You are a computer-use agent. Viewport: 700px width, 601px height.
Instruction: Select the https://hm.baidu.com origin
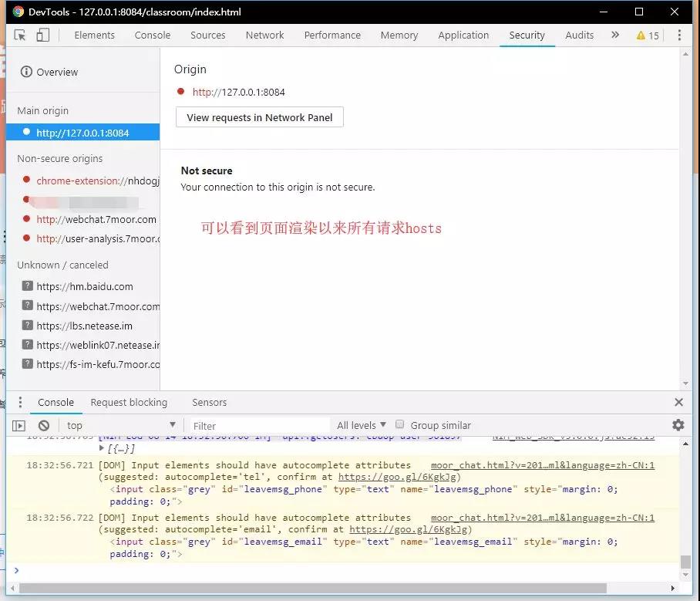click(84, 286)
